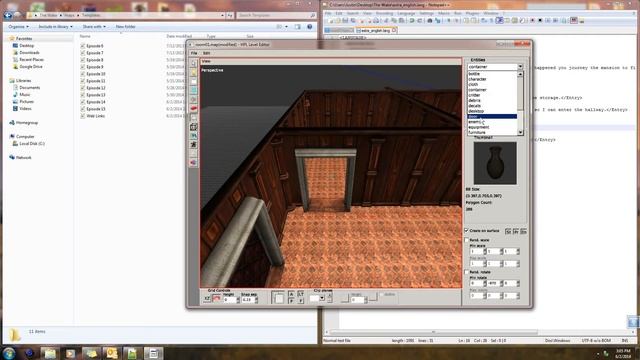
Task: Click the A view button in bottom bar
Action: (x=291, y=294)
